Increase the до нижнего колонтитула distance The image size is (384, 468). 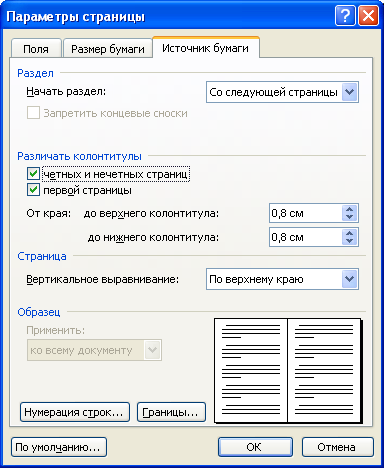(x=349, y=233)
